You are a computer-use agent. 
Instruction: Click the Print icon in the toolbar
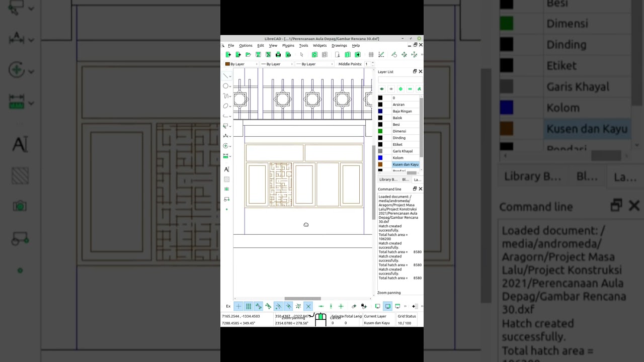[278, 54]
